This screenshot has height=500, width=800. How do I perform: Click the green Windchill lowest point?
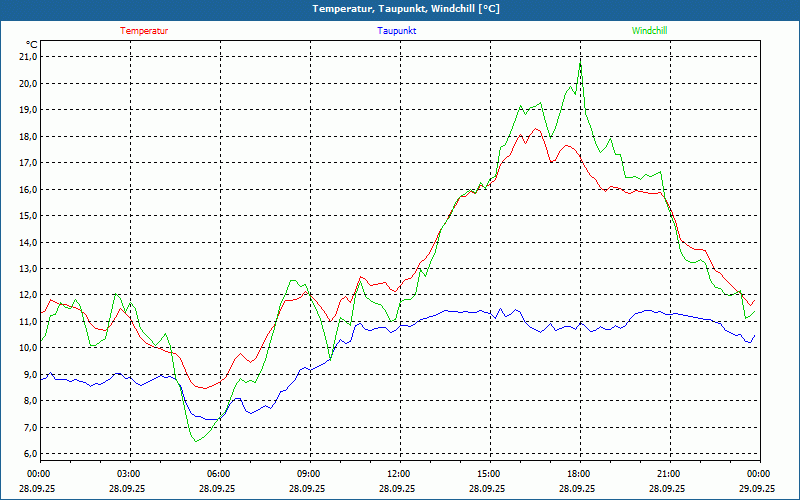[196, 440]
